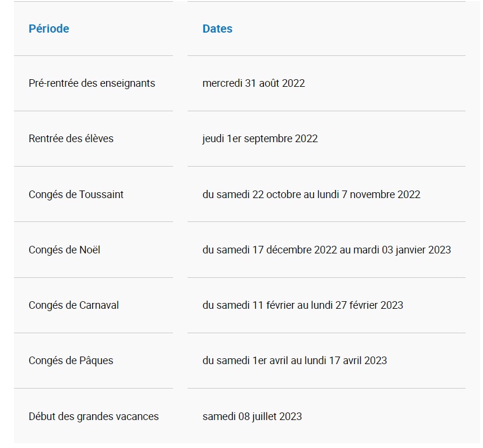Viewport: 483px width, 448px height.
Task: Select jeudi 1er septembre 2022 text
Action: [x=260, y=139]
